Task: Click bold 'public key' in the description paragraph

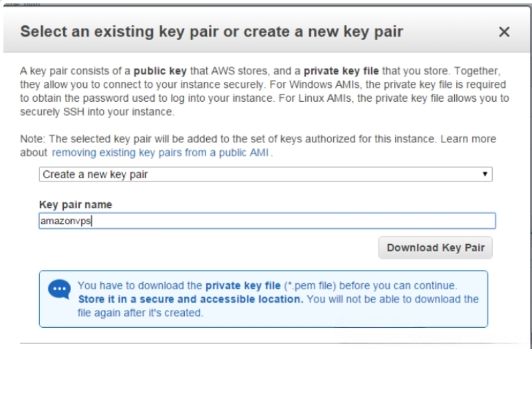Action: 160,71
